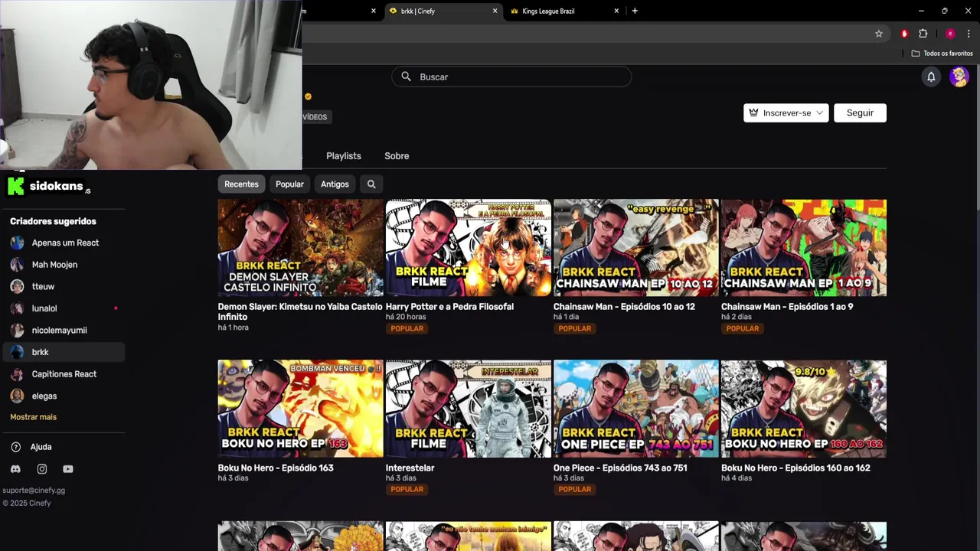
Task: Click the nicolemayumii name in sidebar
Action: (59, 331)
